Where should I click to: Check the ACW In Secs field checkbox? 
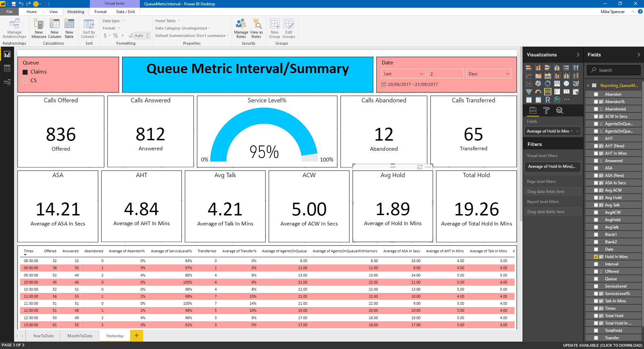click(596, 116)
